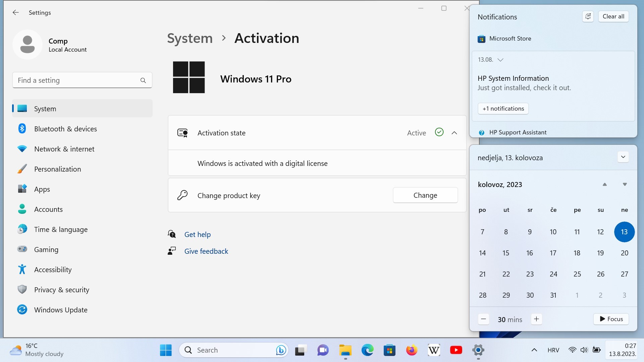The width and height of the screenshot is (644, 362).
Task: Click the green Active checkmark icon
Action: (x=439, y=132)
